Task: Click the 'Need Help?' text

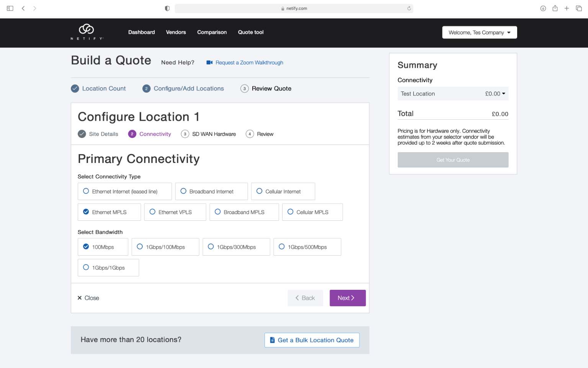Action: click(x=178, y=62)
